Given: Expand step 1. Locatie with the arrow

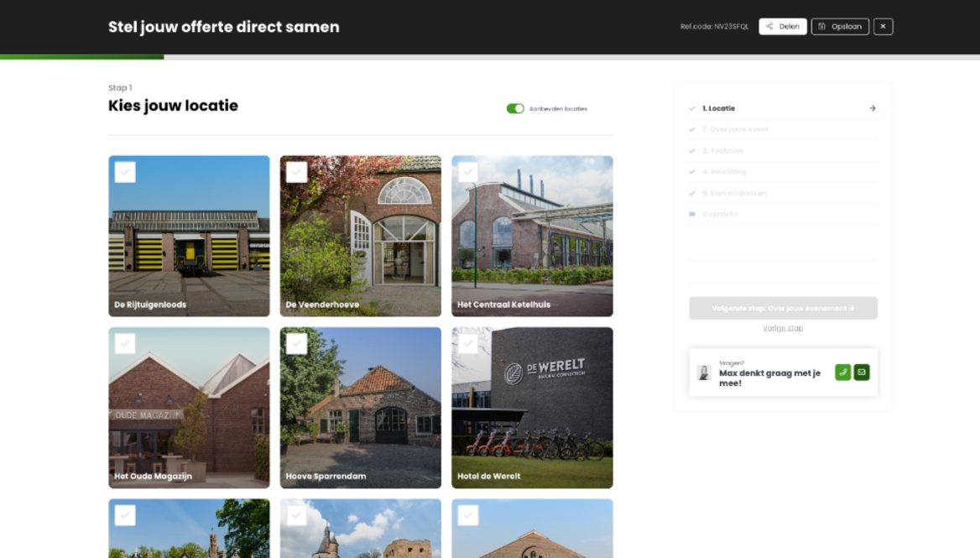Looking at the screenshot, I should [x=873, y=108].
